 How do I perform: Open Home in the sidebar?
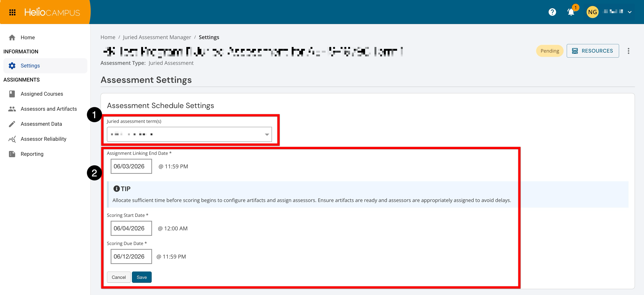click(45, 37)
